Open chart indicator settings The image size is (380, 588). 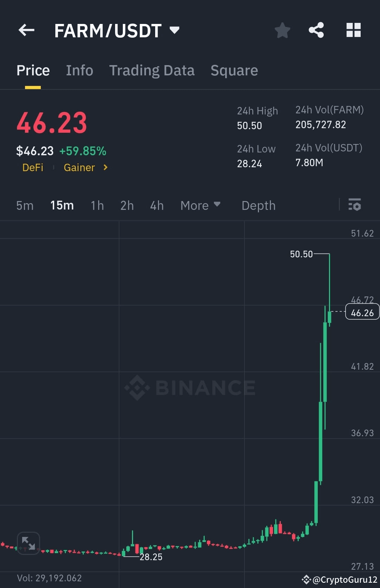pyautogui.click(x=355, y=205)
